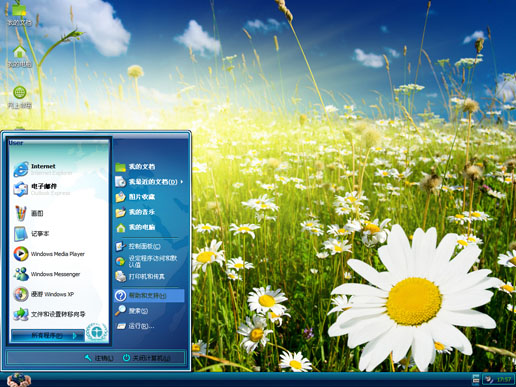Choose Windows Messenger label
The width and height of the screenshot is (516, 387).
[55, 274]
